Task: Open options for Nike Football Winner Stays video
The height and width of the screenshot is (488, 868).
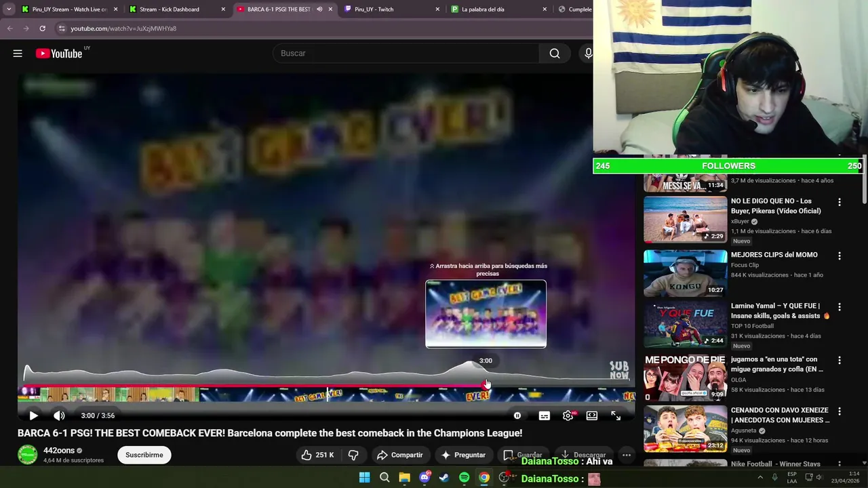Action: pyautogui.click(x=840, y=465)
